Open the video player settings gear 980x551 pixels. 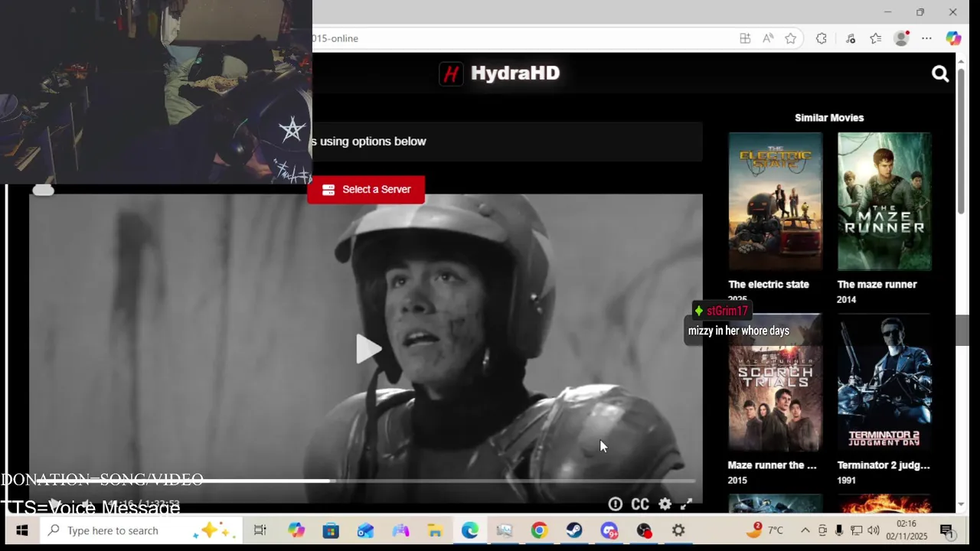point(665,504)
